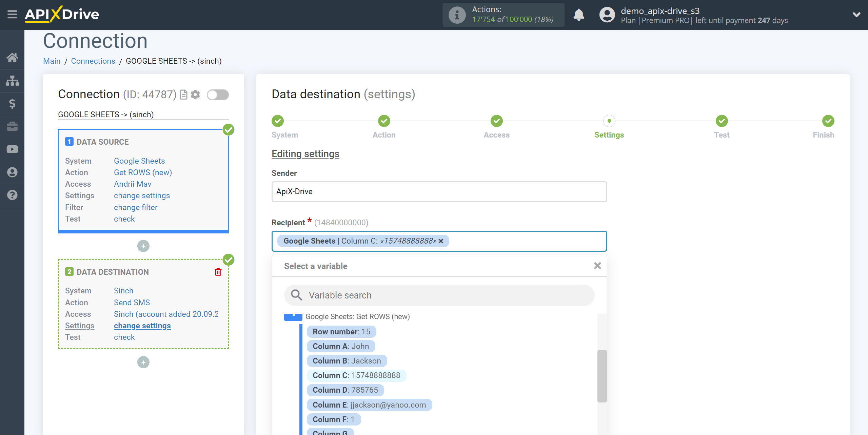Go to the System step
This screenshot has width=868, height=435.
pos(278,121)
